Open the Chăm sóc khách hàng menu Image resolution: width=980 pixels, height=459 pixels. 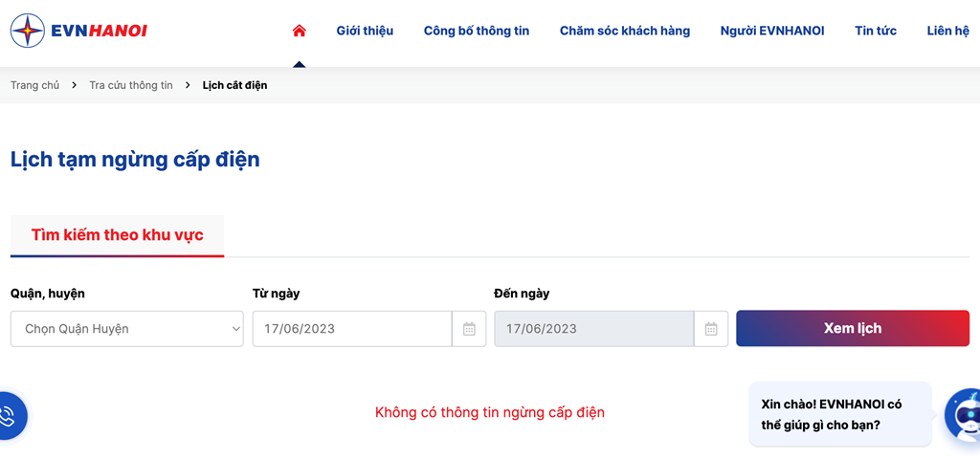(x=625, y=31)
